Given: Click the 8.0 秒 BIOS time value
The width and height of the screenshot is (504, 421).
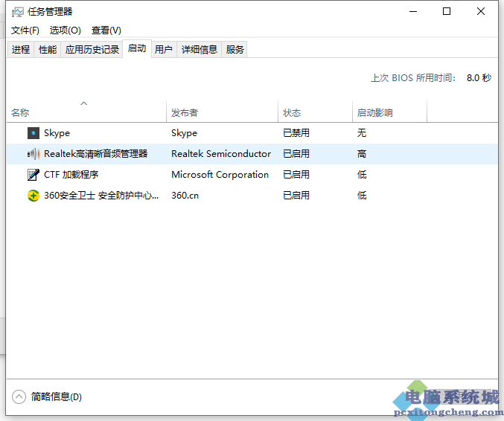Looking at the screenshot, I should pos(479,78).
